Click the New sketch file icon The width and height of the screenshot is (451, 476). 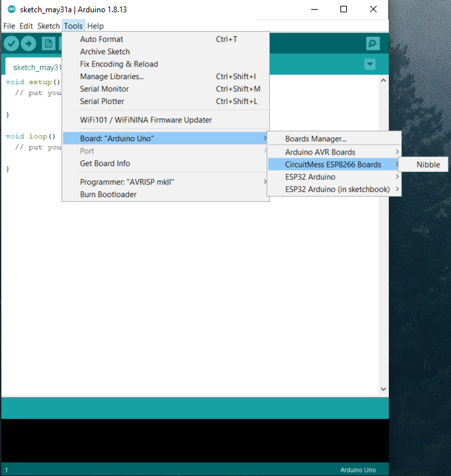coord(49,44)
